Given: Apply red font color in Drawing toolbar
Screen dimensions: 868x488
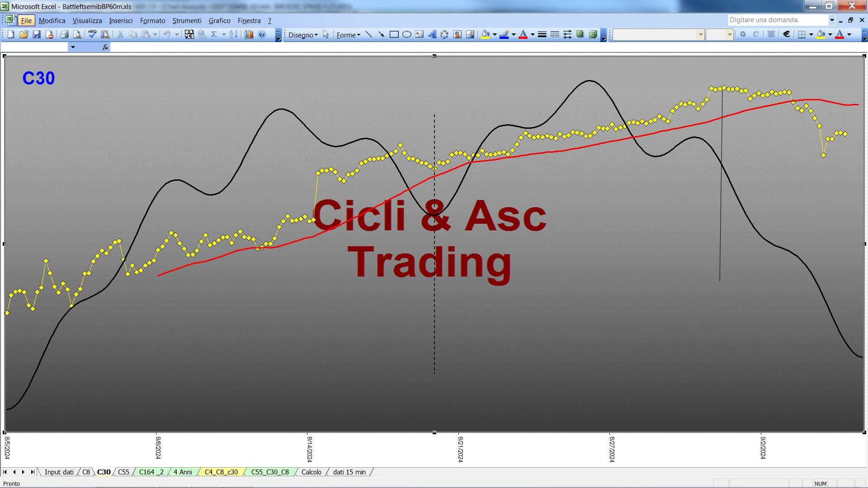Looking at the screenshot, I should [x=524, y=35].
